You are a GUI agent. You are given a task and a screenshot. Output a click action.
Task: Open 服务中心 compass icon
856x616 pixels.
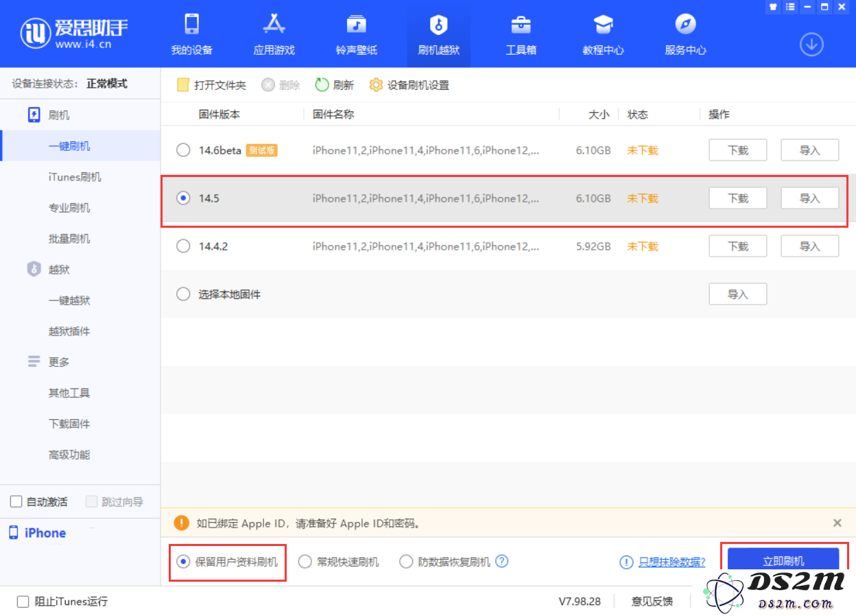click(x=685, y=25)
